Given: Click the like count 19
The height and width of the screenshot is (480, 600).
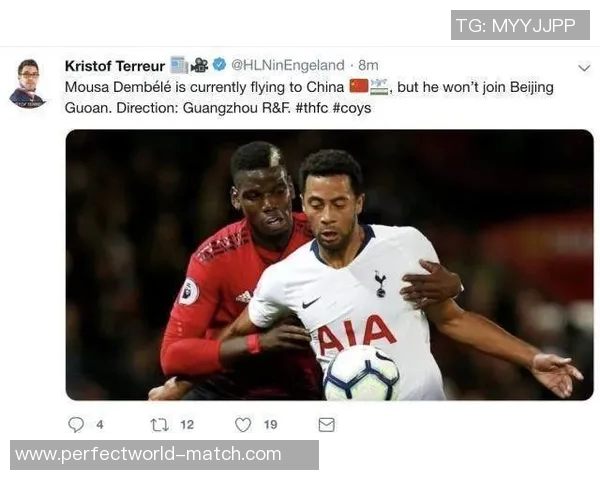Looking at the screenshot, I should pyautogui.click(x=271, y=424).
